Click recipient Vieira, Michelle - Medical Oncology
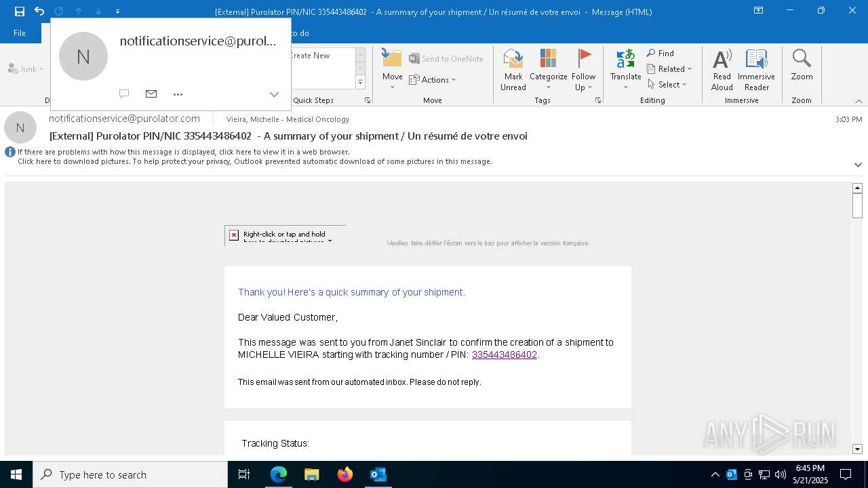Screen dimensions: 868x488 288,119
